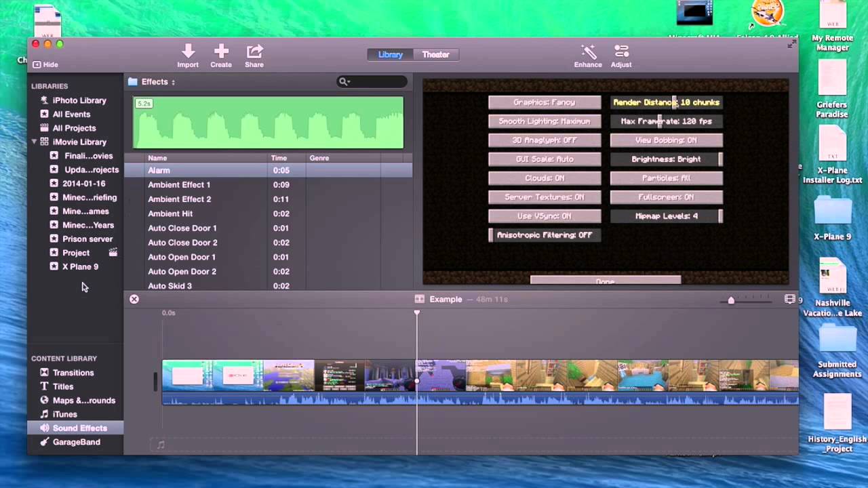
Task: Click the timeline playhead marker
Action: [x=417, y=312]
